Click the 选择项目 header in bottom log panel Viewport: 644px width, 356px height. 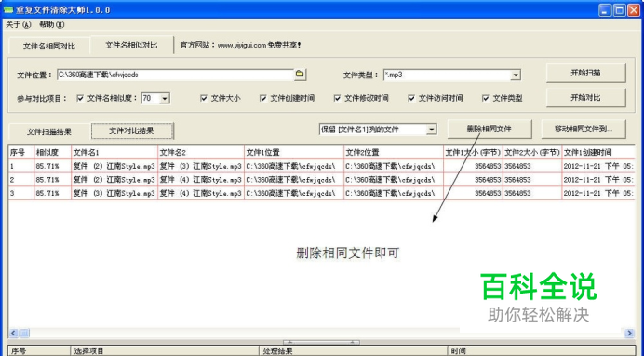165,351
